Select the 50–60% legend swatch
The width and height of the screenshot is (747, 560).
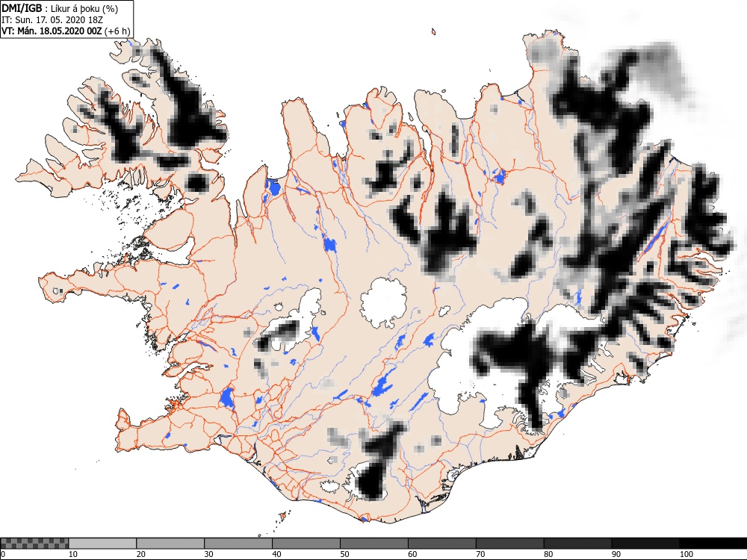click(374, 544)
